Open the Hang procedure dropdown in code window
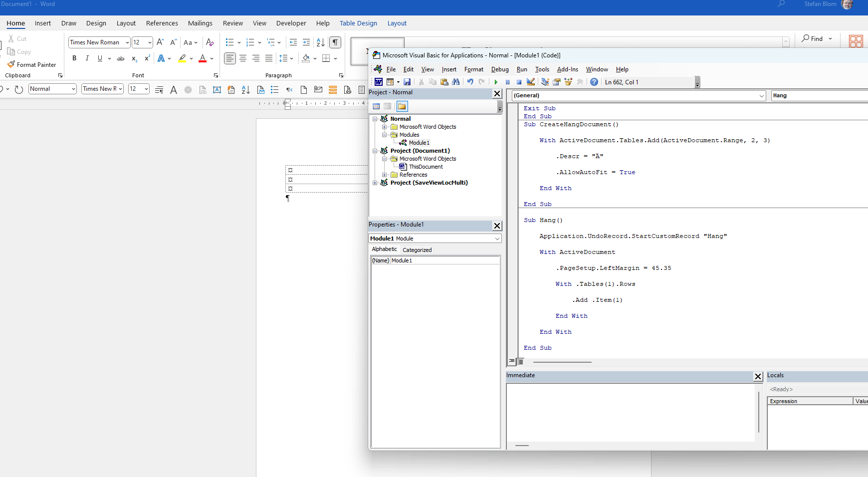Image resolution: width=868 pixels, height=477 pixels. pos(820,95)
